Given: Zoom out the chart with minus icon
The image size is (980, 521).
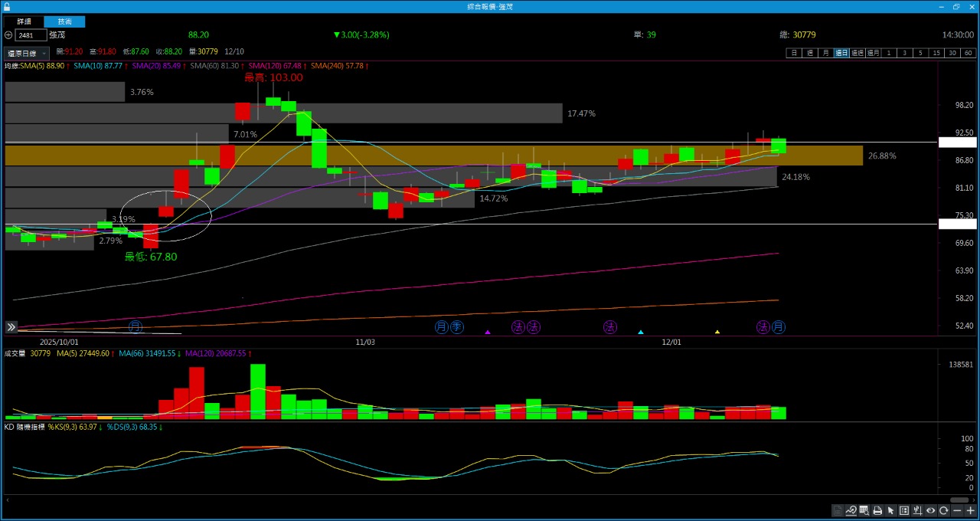Looking at the screenshot, I should click(x=957, y=511).
